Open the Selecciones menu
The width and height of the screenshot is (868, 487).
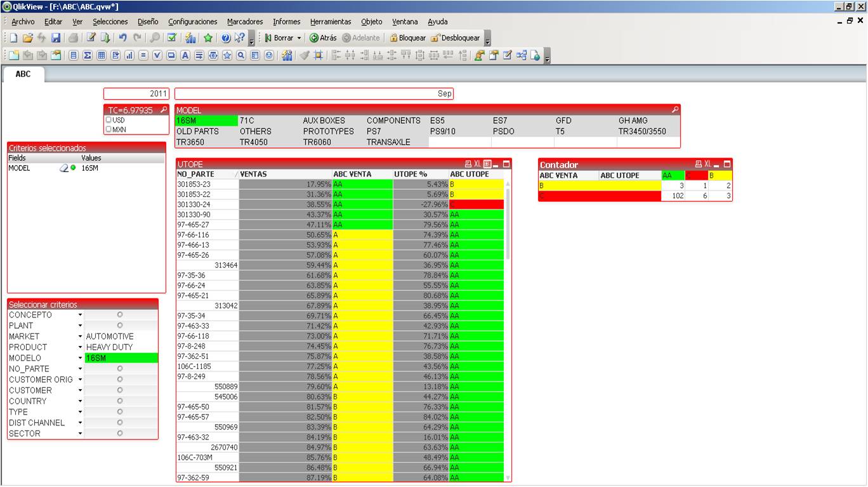(x=110, y=22)
